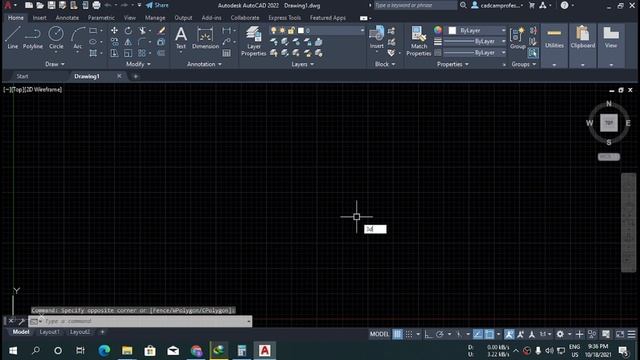640x360 pixels.
Task: Click the Insert block tool
Action: 376,38
